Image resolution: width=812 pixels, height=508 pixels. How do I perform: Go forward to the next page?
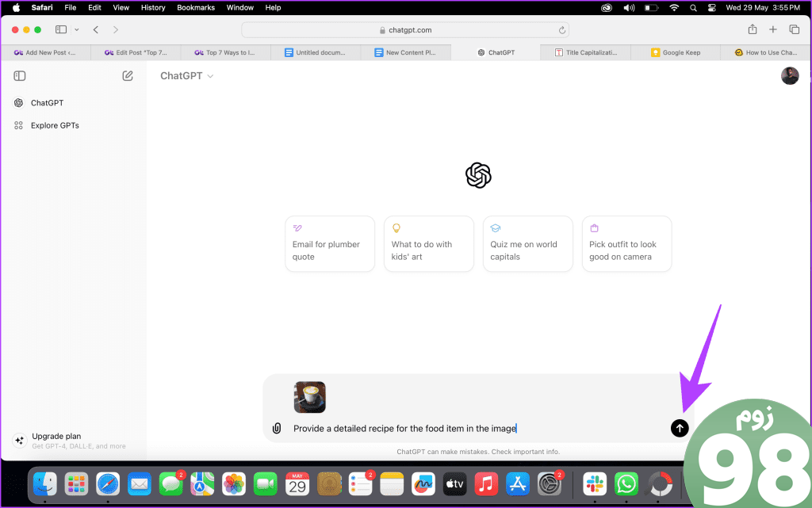click(x=116, y=30)
